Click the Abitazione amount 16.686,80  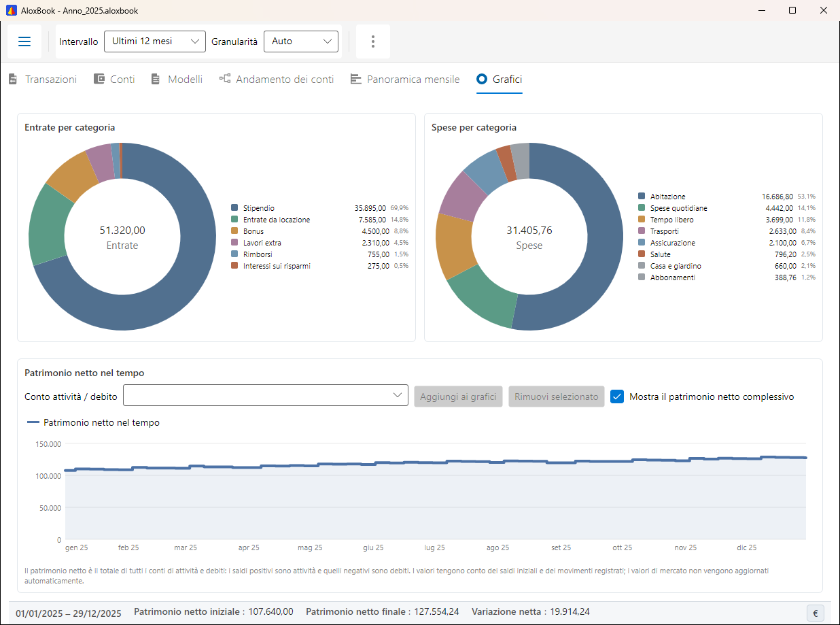click(x=777, y=197)
